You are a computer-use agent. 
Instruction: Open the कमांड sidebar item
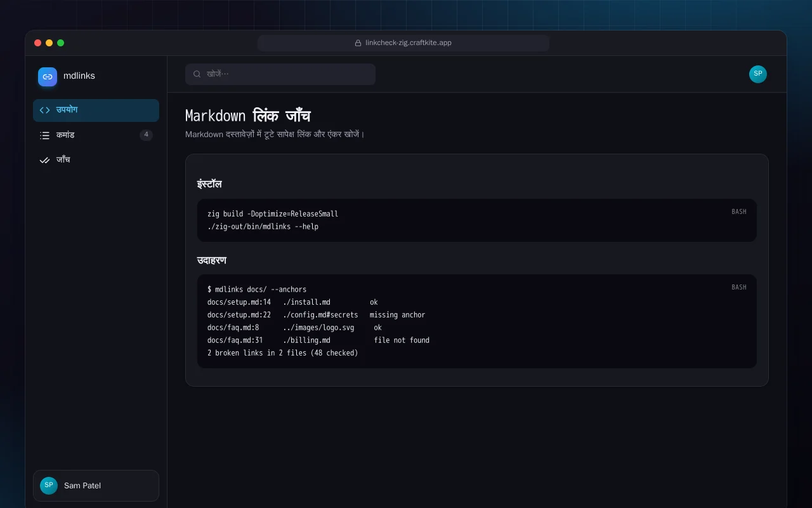pos(96,135)
